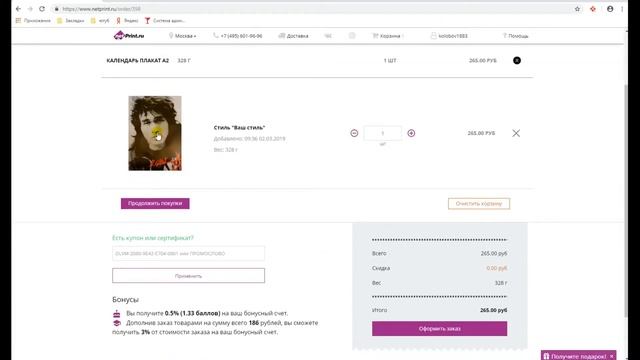Click the Итого total value
This screenshot has height=360, width=640.
[x=493, y=310]
